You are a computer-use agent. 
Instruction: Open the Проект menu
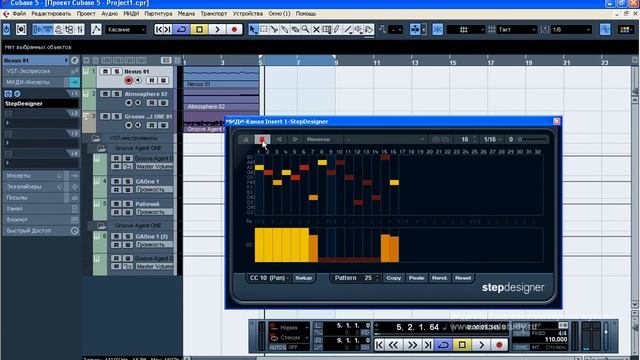pos(86,13)
